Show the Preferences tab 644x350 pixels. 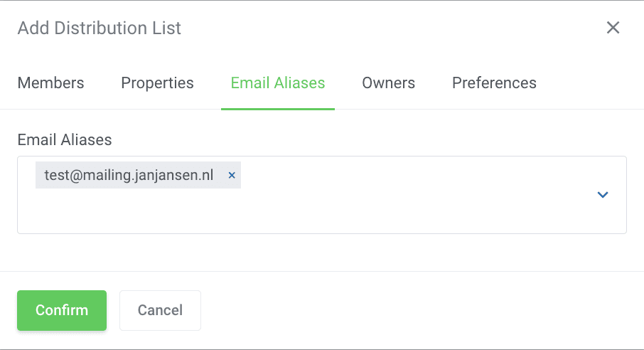(494, 83)
